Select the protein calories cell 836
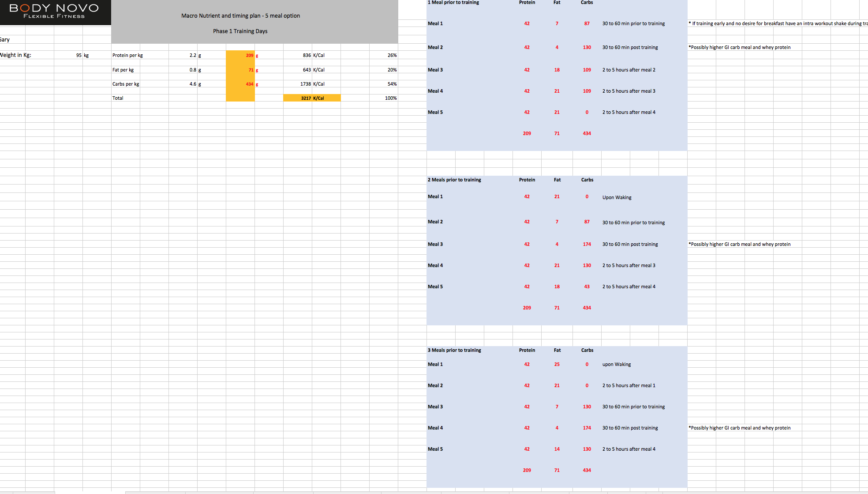The height and width of the screenshot is (494, 868). tap(307, 55)
